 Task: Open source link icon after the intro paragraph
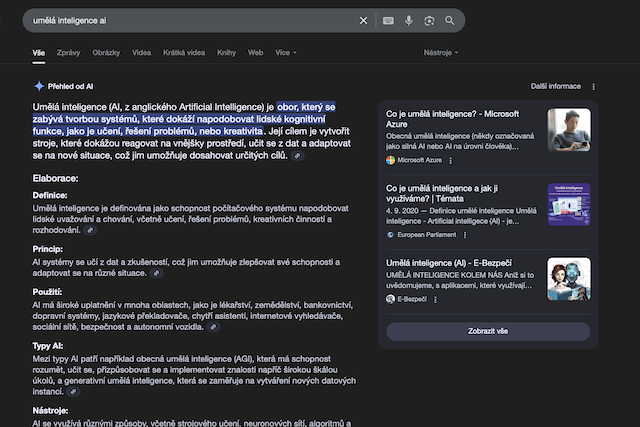tap(298, 156)
